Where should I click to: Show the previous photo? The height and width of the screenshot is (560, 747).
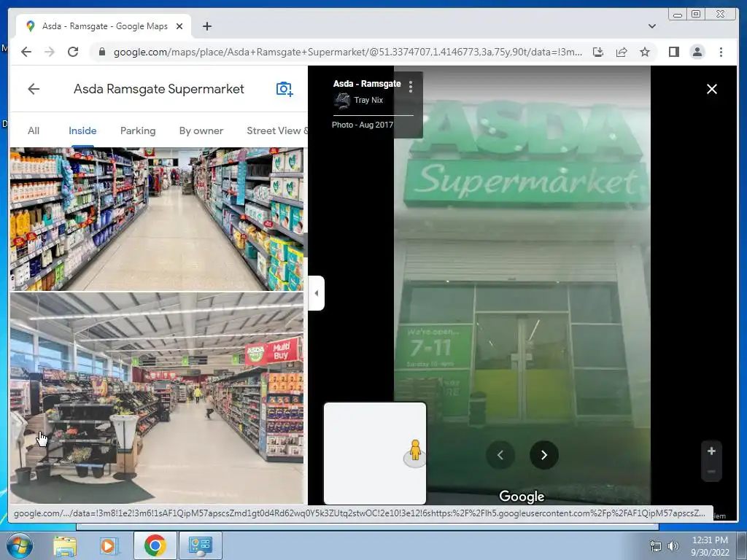500,455
